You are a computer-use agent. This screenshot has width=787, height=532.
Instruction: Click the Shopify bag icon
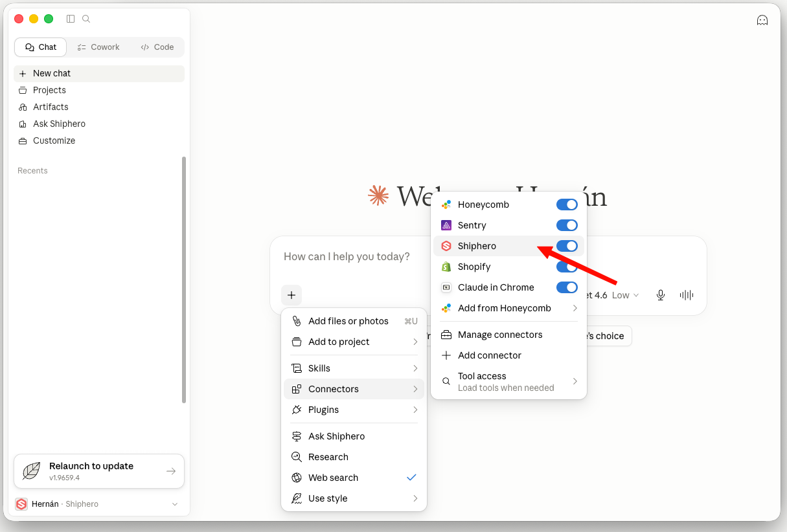click(x=446, y=267)
